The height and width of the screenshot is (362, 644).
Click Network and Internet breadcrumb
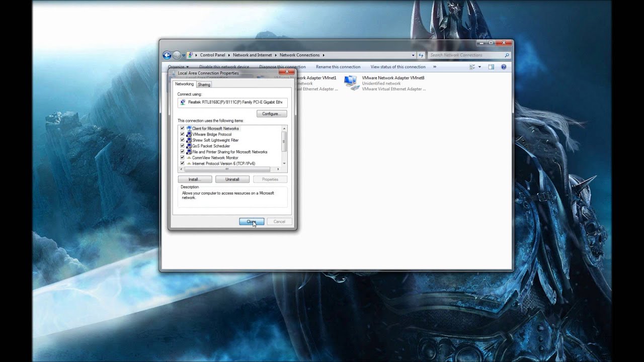pos(252,55)
